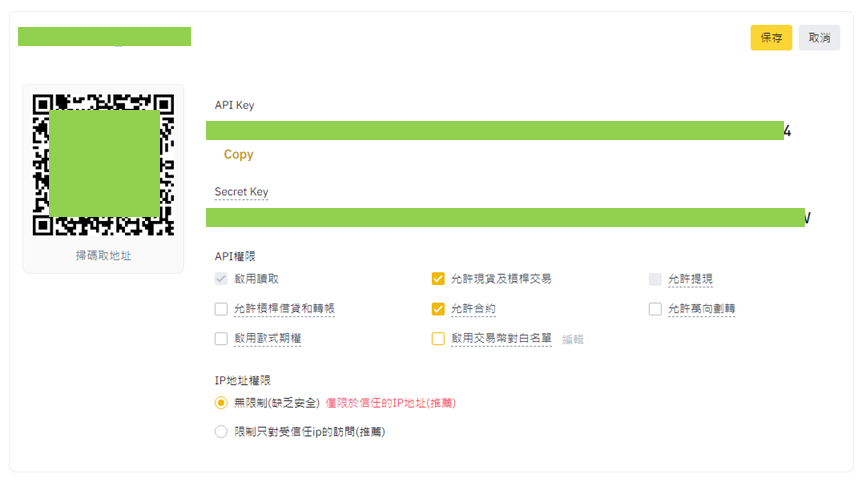Enable 允許槓桿借貸和轉帳 checkbox

221,309
